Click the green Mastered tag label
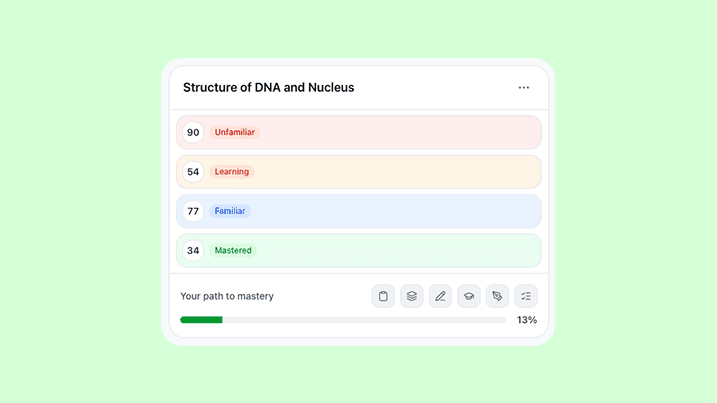This screenshot has width=717, height=403. (233, 251)
